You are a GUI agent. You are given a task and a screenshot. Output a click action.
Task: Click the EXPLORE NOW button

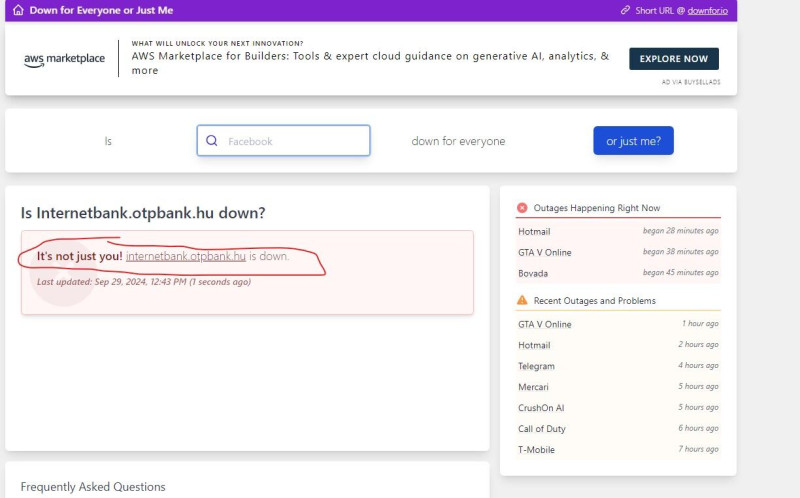point(673,59)
